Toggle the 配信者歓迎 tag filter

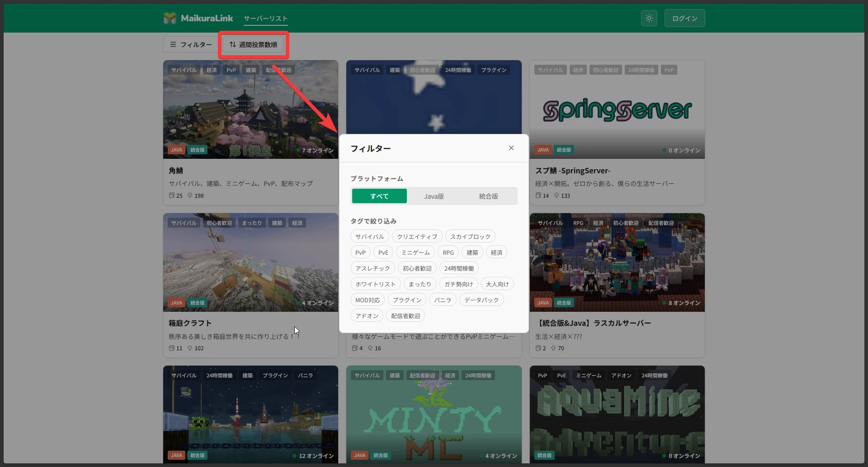point(405,315)
